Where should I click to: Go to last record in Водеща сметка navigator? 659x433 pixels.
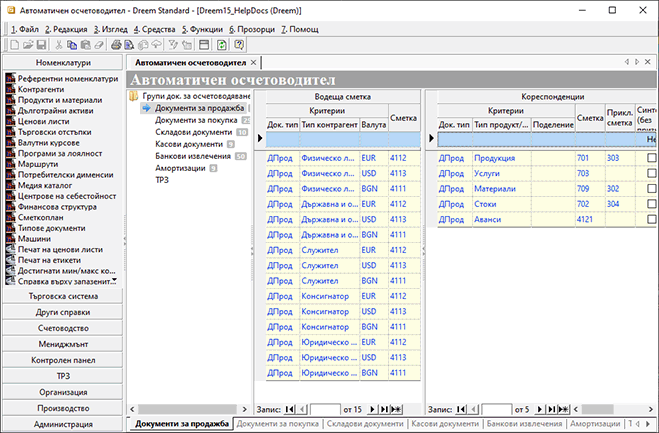(384, 409)
